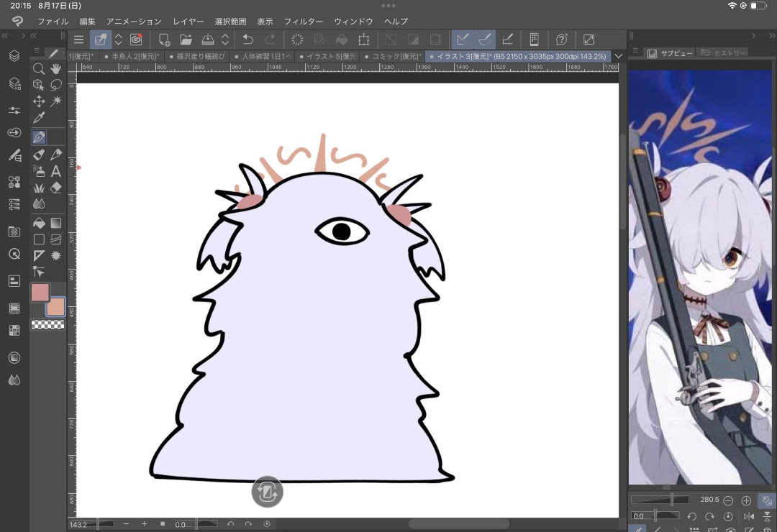Open the フィルター menu
Screen dimensions: 777x532
click(303, 22)
